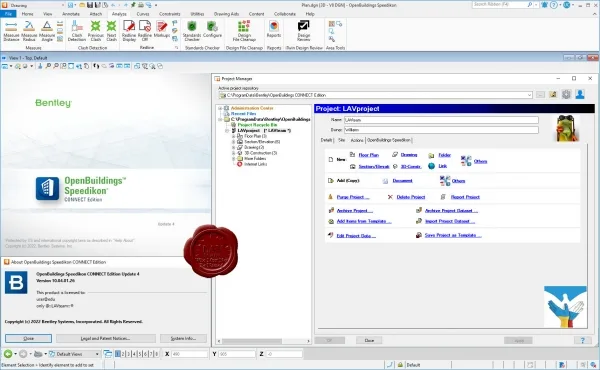Open the Markups tool
Screen dimensions: 600x370
coord(162,29)
